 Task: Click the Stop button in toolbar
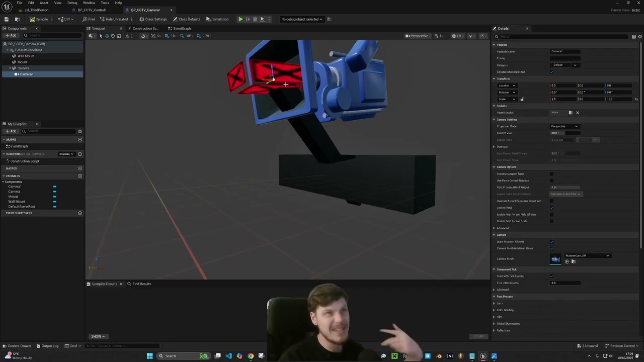pyautogui.click(x=255, y=19)
